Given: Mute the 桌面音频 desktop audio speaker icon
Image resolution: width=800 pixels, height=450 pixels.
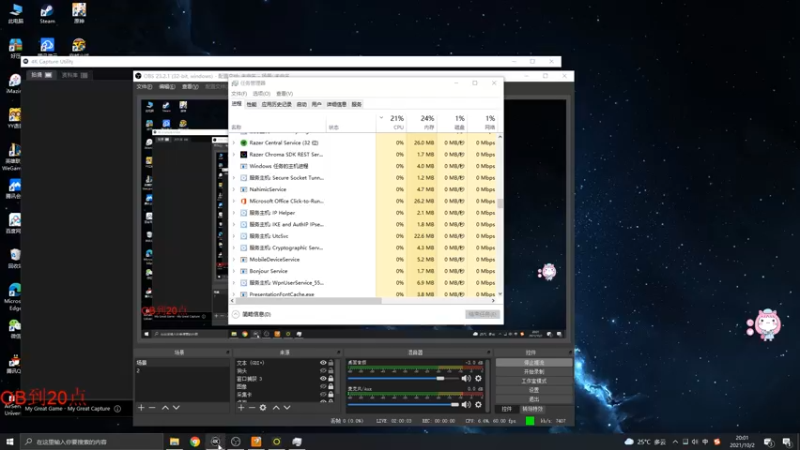Looking at the screenshot, I should [466, 379].
